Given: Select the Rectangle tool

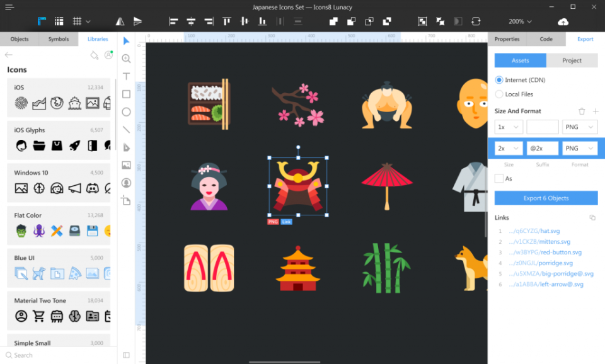Looking at the screenshot, I should tap(126, 94).
